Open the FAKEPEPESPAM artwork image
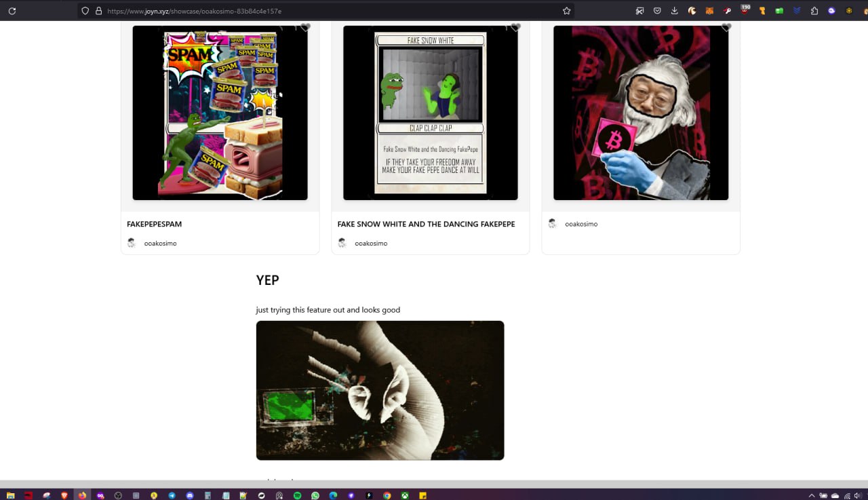The width and height of the screenshot is (868, 500). click(220, 113)
